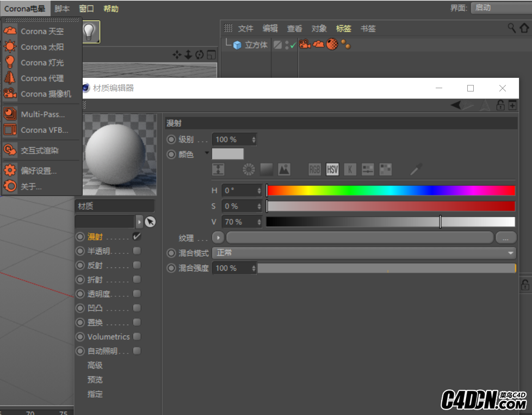Click the texture browse ... button
The image size is (532, 415).
click(x=506, y=237)
